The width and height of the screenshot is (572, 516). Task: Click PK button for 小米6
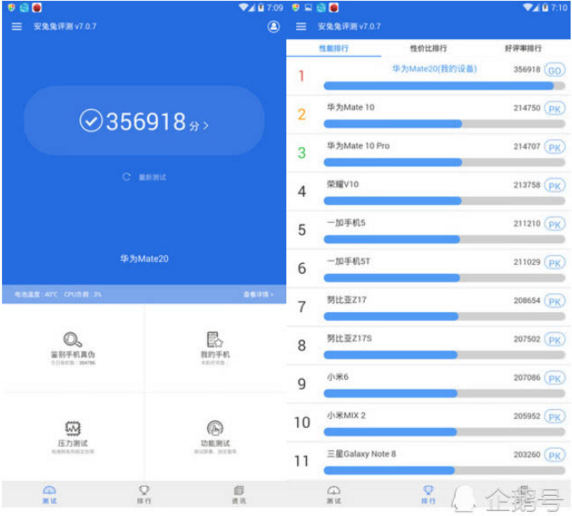tap(554, 378)
